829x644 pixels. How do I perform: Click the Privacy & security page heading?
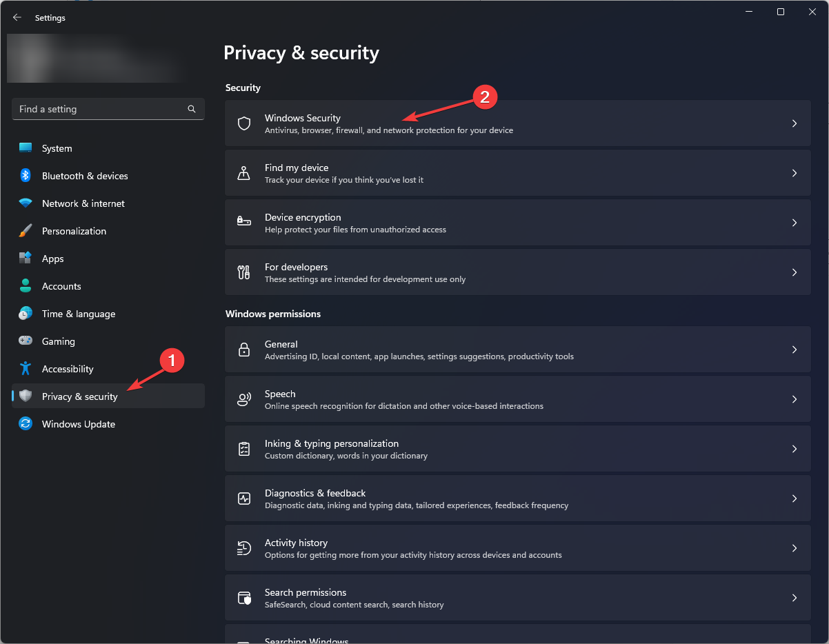pyautogui.click(x=301, y=53)
